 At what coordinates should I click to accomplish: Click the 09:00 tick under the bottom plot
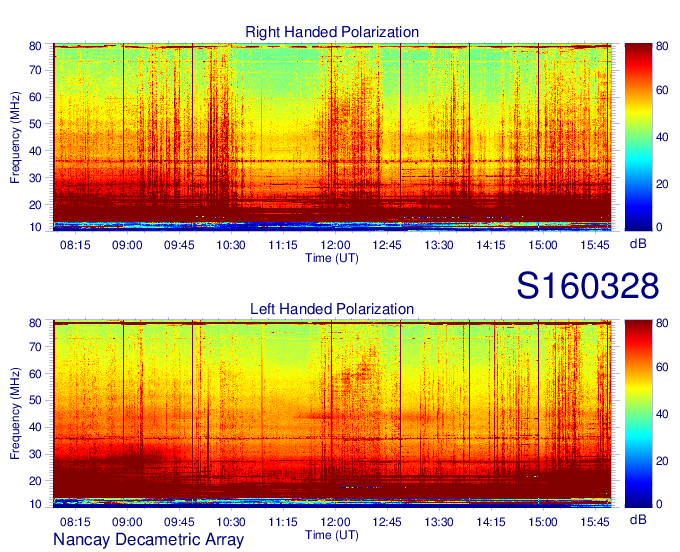click(x=127, y=522)
